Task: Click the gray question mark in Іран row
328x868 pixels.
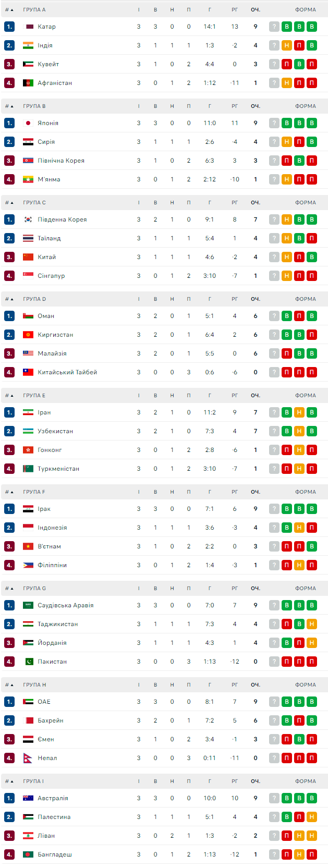Action: coord(274,412)
